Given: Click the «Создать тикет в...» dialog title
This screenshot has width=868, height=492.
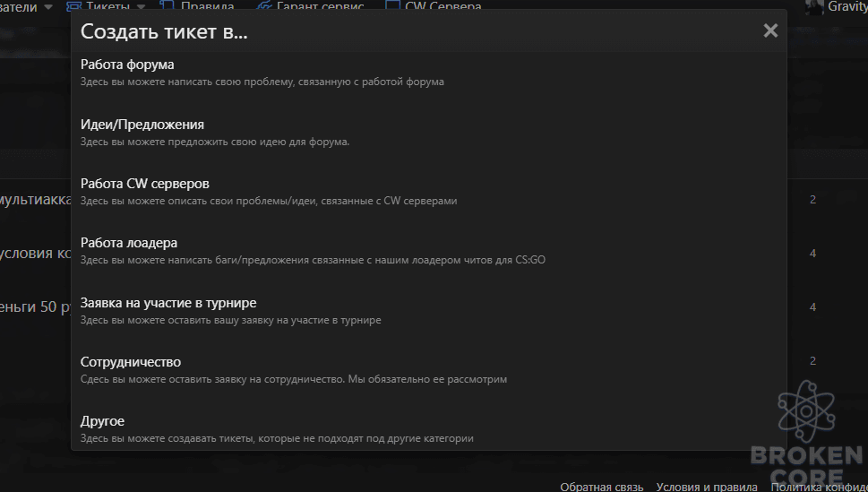Looking at the screenshot, I should pyautogui.click(x=164, y=31).
